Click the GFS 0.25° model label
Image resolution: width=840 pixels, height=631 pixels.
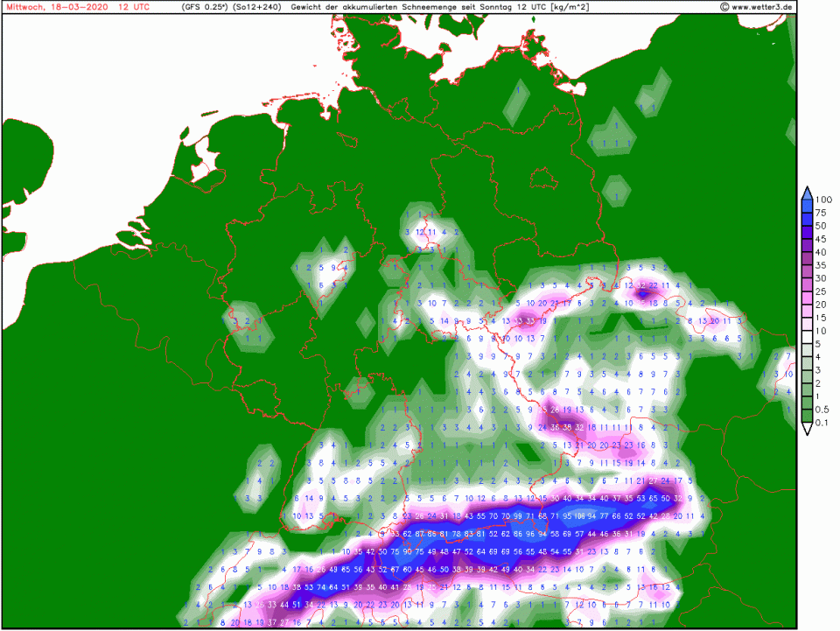[203, 7]
